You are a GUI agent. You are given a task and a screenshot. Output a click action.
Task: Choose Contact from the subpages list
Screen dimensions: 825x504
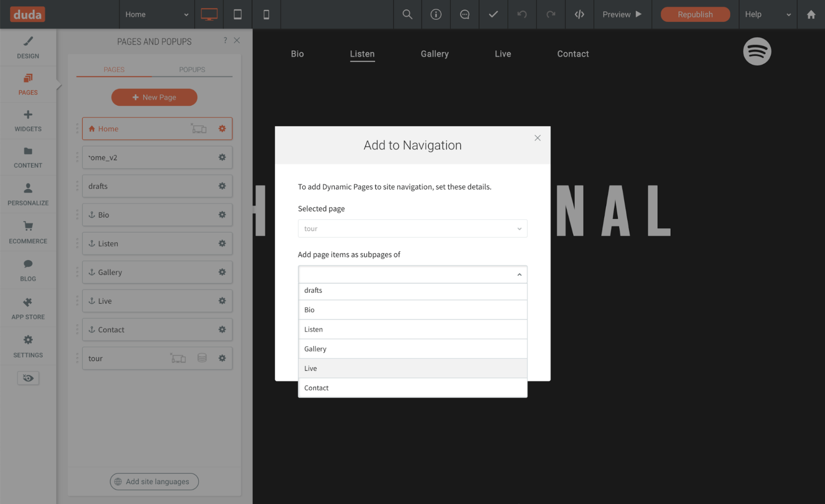point(412,388)
